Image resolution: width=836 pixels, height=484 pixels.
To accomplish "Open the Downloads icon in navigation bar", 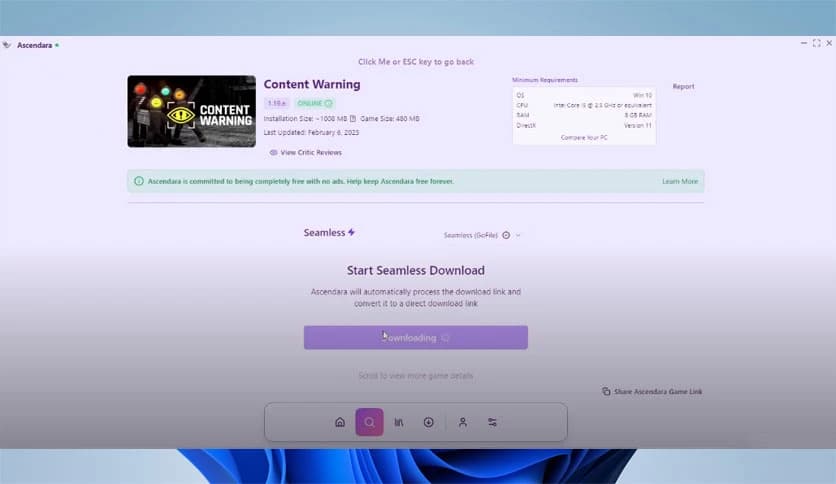I will pos(428,422).
